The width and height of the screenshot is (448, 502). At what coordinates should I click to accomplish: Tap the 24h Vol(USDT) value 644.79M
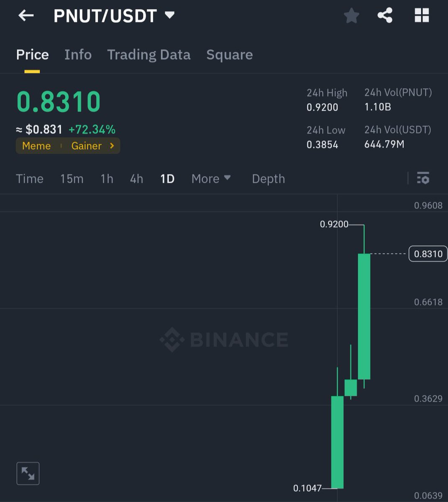(384, 145)
